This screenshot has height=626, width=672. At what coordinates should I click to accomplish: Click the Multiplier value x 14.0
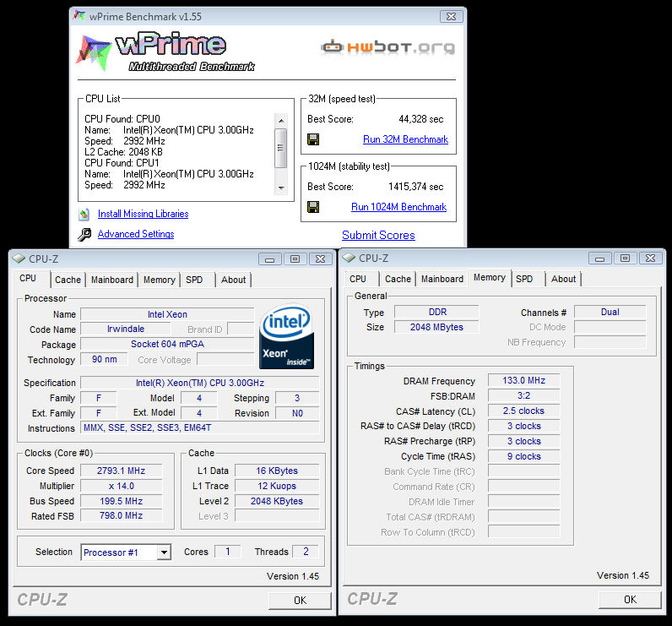tap(122, 486)
